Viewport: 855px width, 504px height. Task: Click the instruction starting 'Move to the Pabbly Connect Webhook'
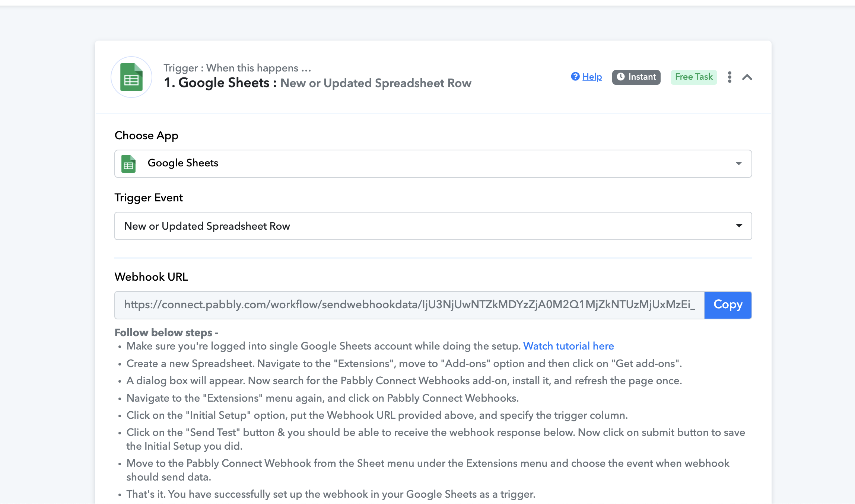[428, 470]
